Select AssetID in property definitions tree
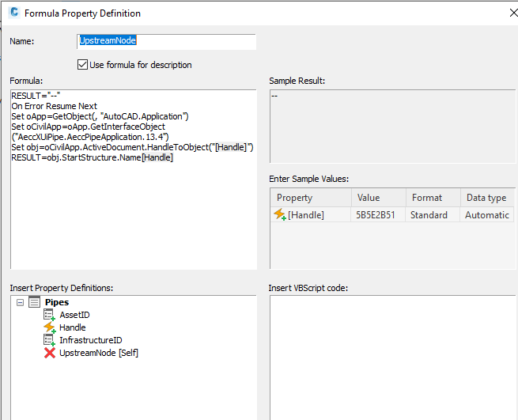Screen dimensions: 518x420 click(x=74, y=315)
